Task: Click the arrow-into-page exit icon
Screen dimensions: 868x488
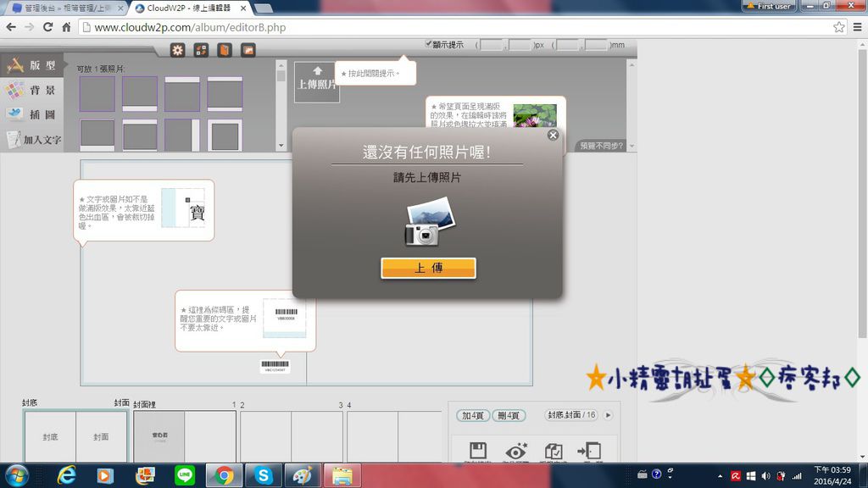Action: click(589, 451)
